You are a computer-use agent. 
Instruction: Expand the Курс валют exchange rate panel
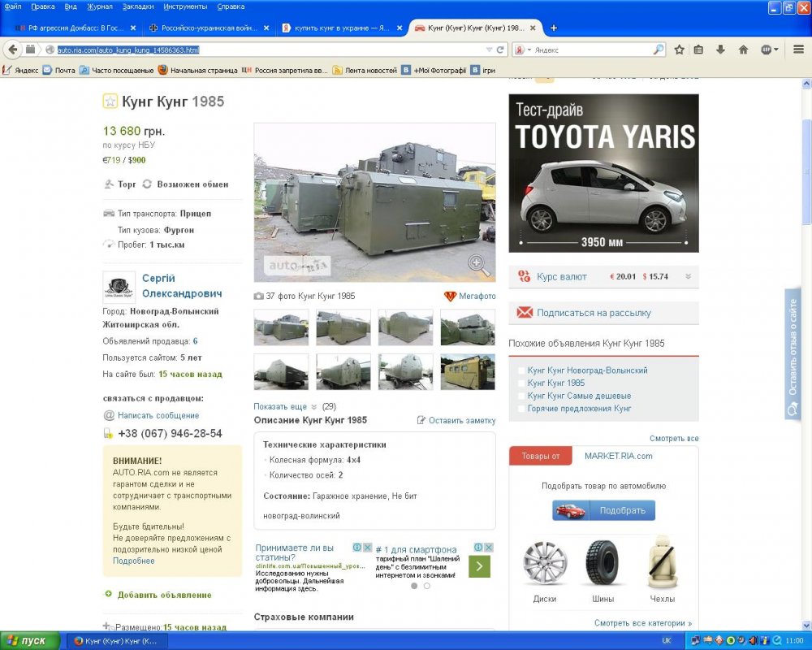(688, 277)
